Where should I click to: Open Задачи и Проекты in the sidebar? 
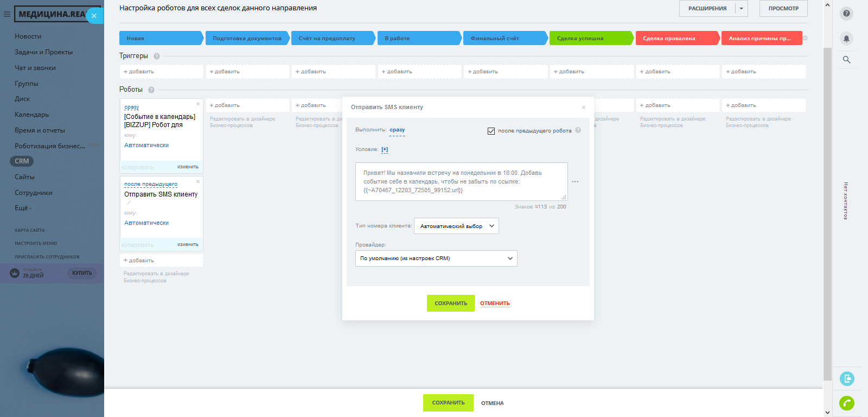[x=43, y=52]
